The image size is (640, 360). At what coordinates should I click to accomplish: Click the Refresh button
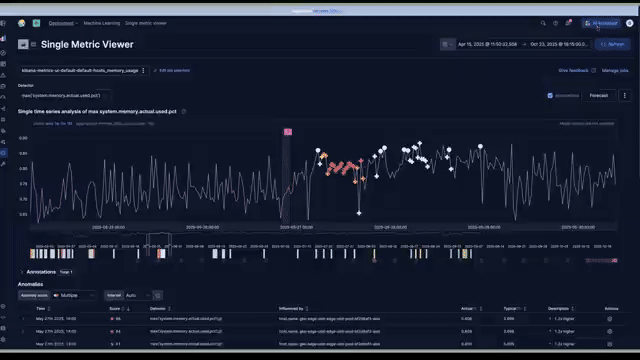tap(613, 44)
